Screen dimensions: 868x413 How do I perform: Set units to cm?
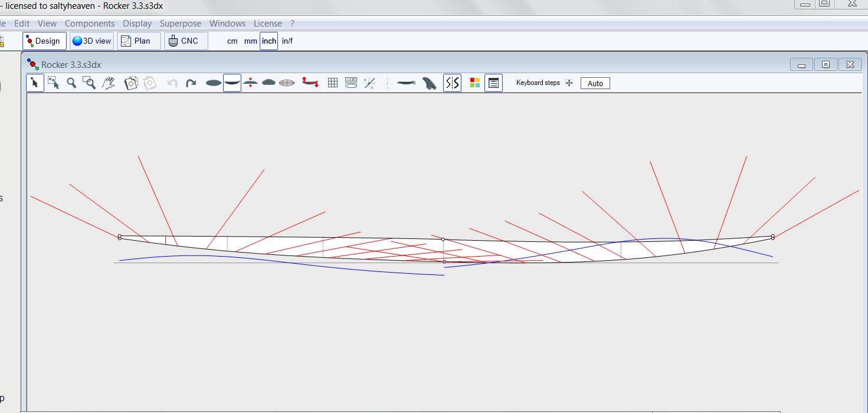(232, 41)
